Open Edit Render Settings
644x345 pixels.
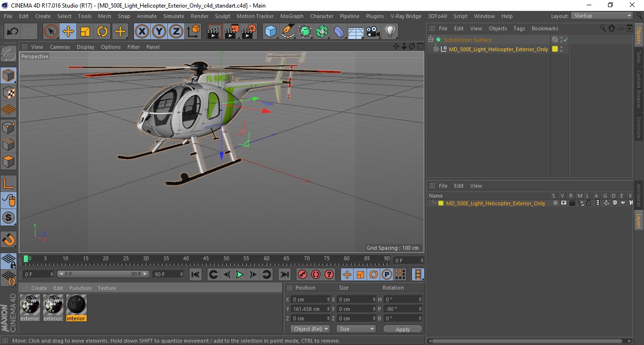coord(249,32)
